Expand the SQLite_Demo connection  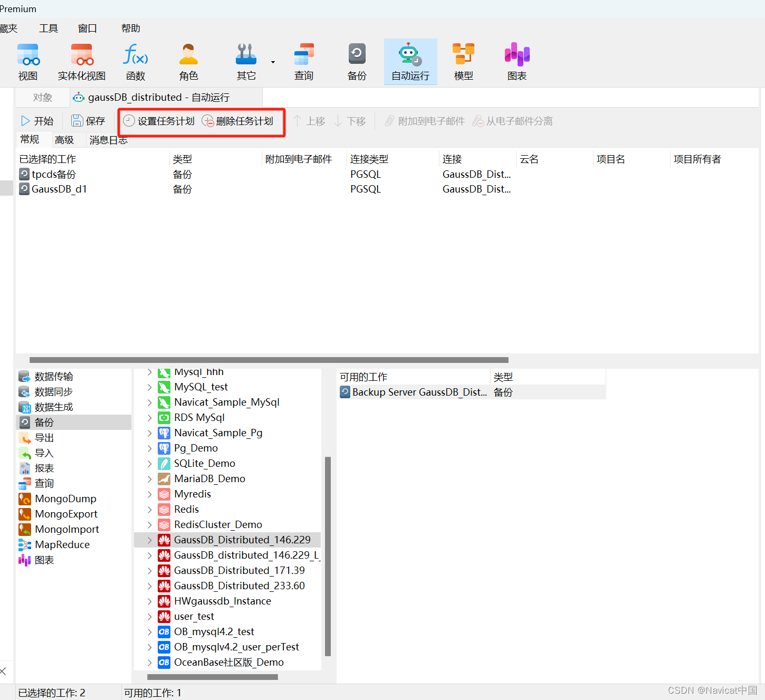click(x=149, y=464)
